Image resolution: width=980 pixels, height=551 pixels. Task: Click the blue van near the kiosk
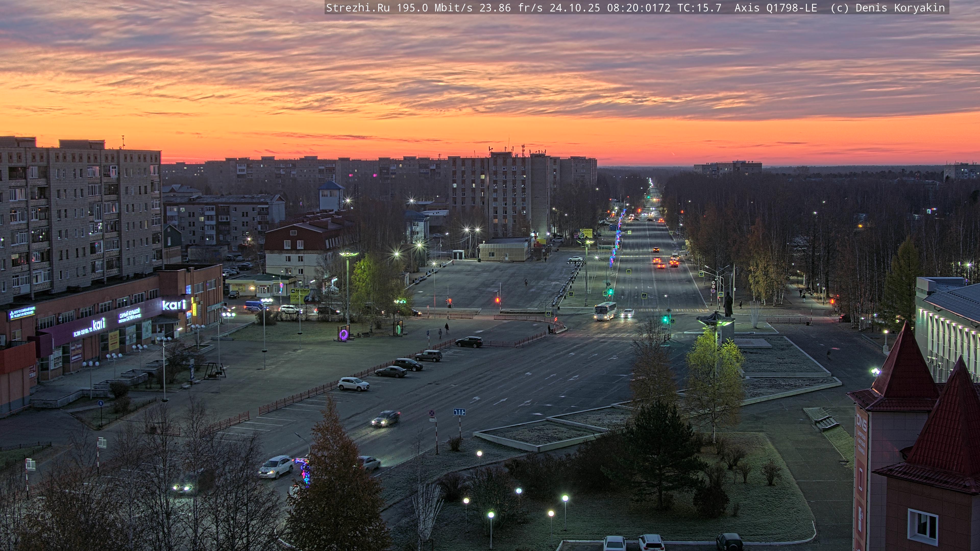(254, 306)
